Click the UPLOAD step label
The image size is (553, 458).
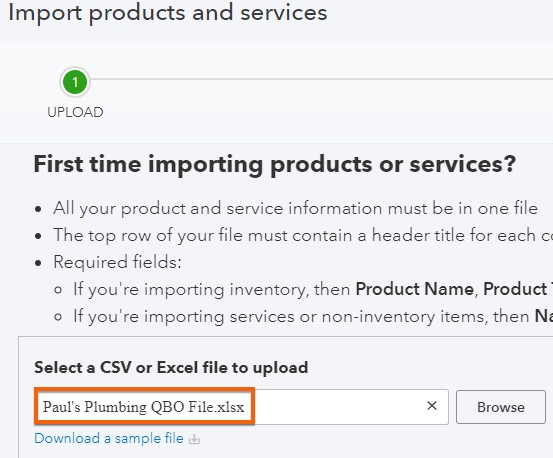(x=75, y=112)
